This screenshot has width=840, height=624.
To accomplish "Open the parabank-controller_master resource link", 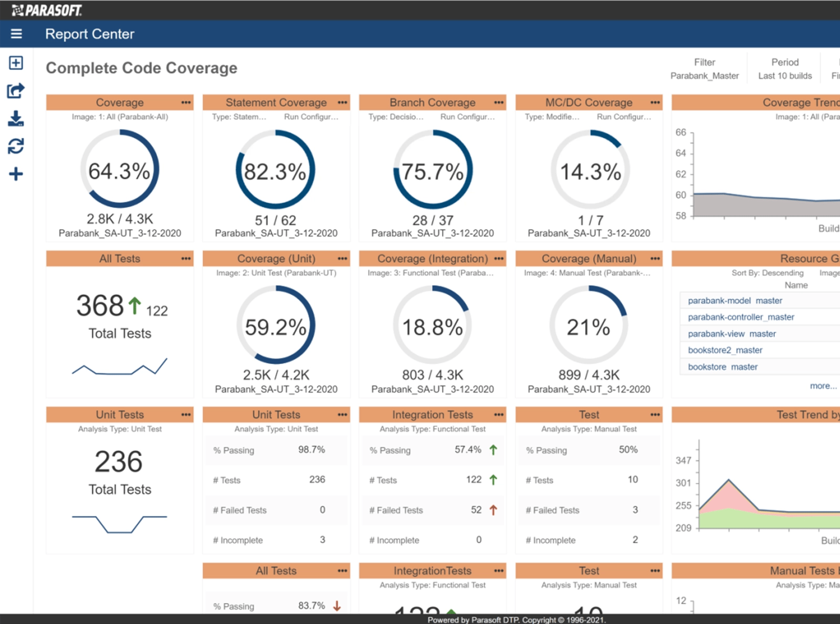I will tap(741, 317).
